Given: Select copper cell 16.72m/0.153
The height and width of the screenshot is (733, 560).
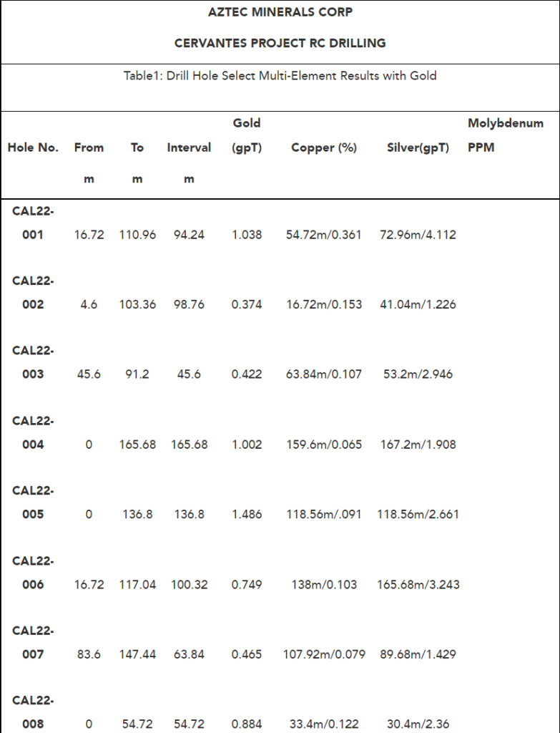Looking at the screenshot, I should pos(324,304).
